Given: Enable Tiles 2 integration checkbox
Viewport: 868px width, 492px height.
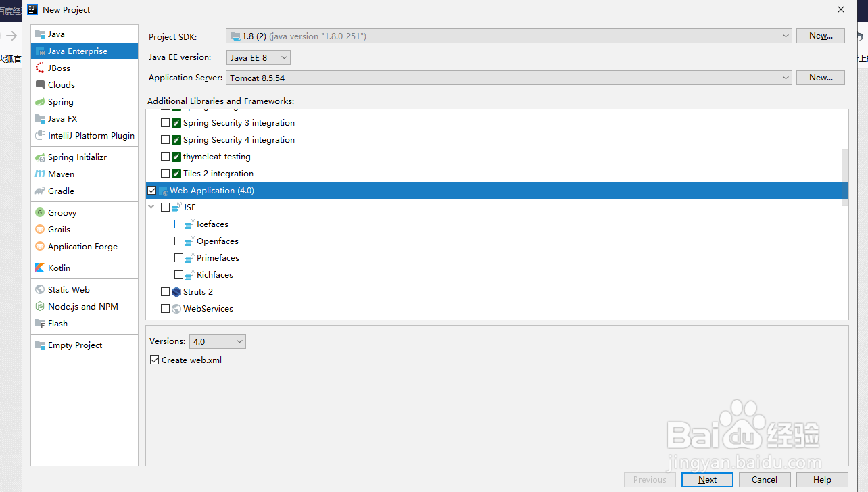Looking at the screenshot, I should [x=165, y=174].
